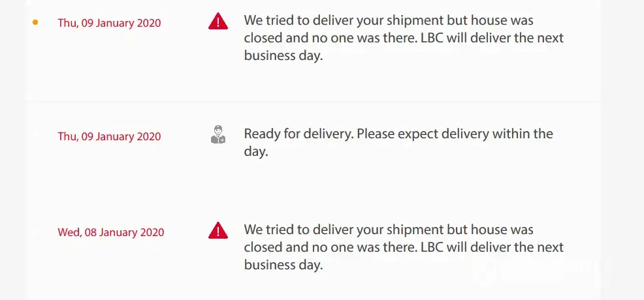Click the warning icon beside Wed, 08 January

point(218,231)
